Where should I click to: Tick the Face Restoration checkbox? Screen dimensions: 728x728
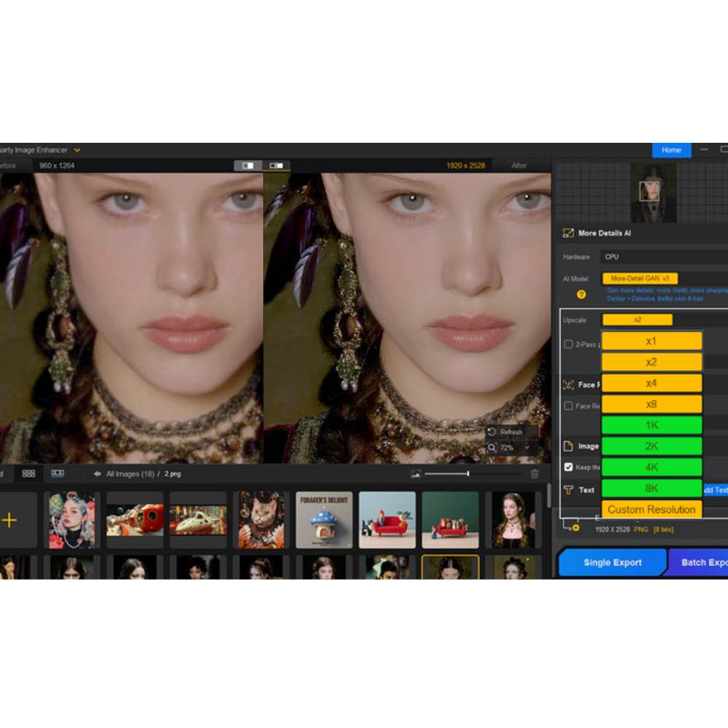pyautogui.click(x=569, y=406)
